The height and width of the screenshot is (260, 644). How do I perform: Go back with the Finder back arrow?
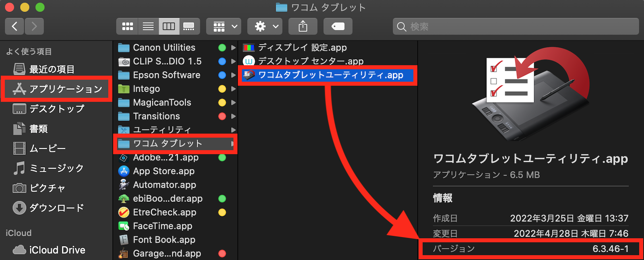pos(14,27)
